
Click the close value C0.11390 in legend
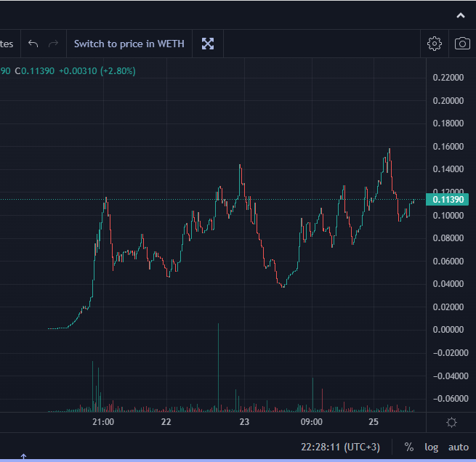point(35,71)
